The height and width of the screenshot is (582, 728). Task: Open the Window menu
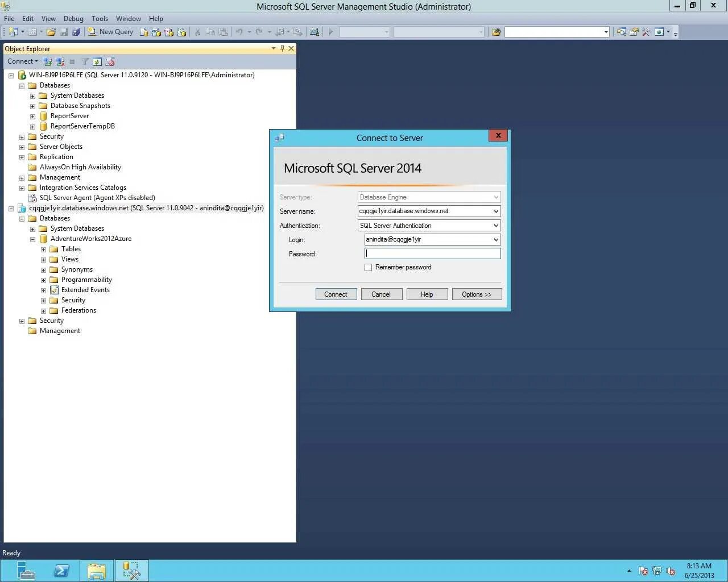[x=129, y=19]
